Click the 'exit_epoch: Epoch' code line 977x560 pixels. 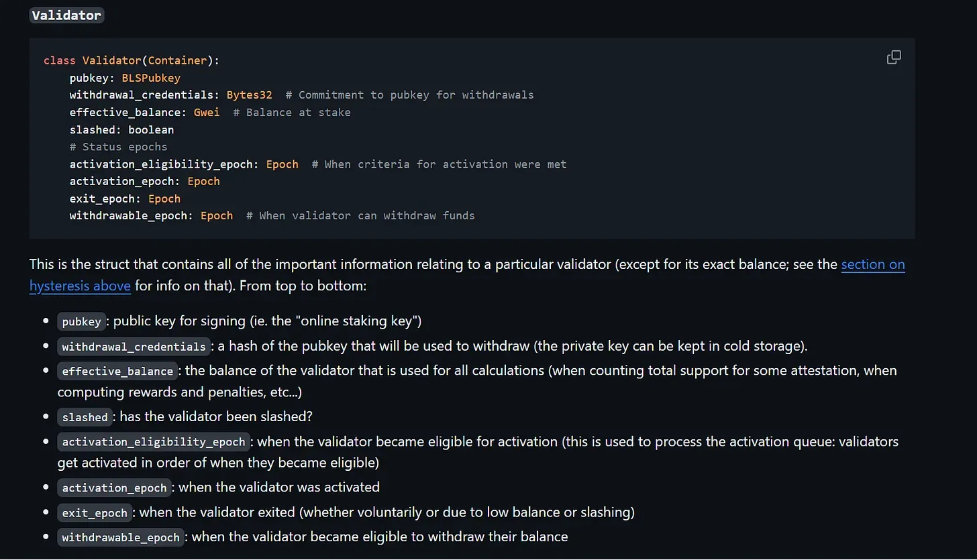pyautogui.click(x=125, y=199)
